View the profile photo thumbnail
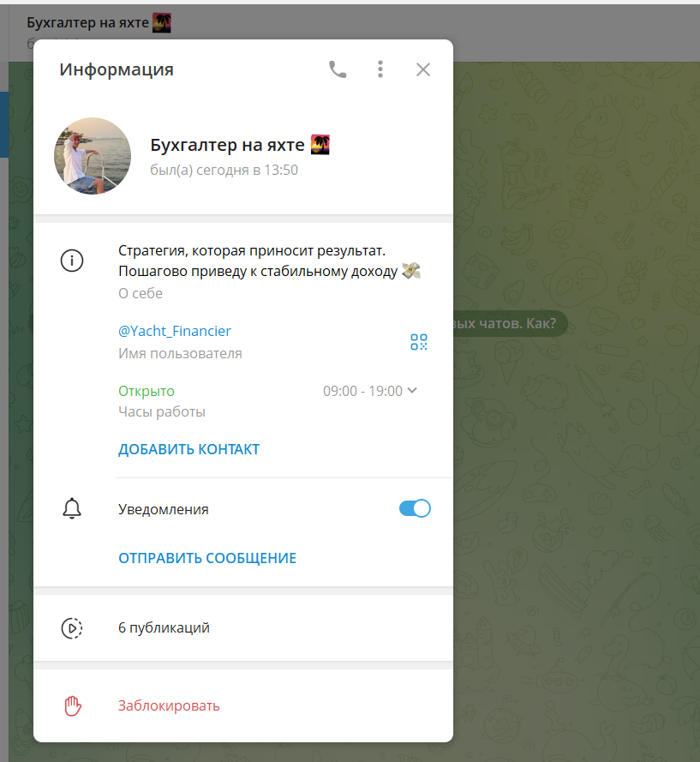 pyautogui.click(x=92, y=155)
